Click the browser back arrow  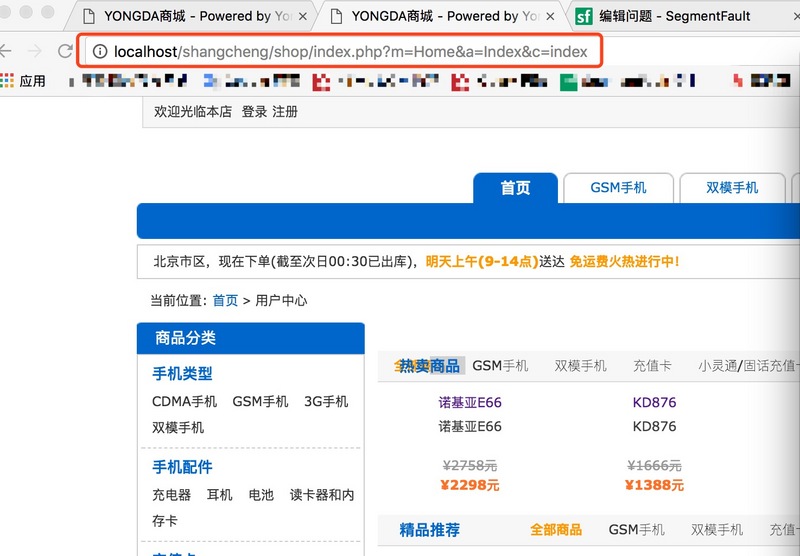point(5,51)
